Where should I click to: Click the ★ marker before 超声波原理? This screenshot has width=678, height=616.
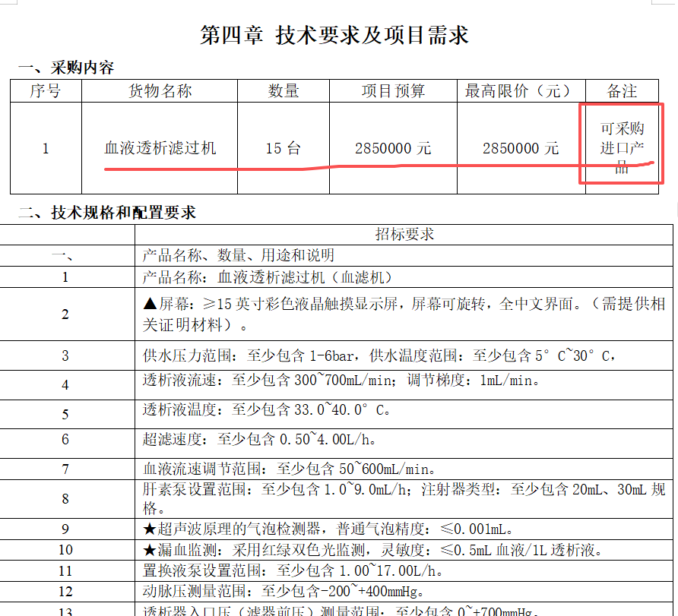click(150, 529)
